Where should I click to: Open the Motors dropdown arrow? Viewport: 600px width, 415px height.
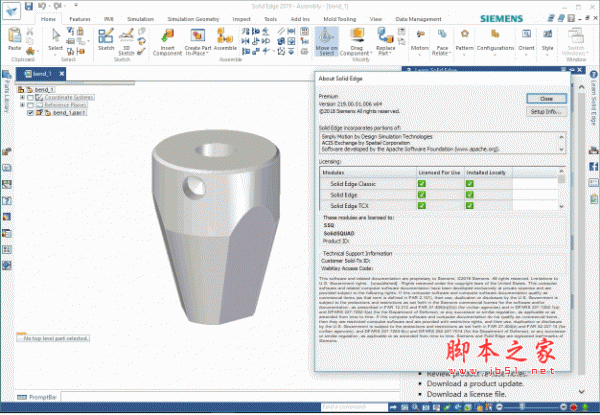420,55
